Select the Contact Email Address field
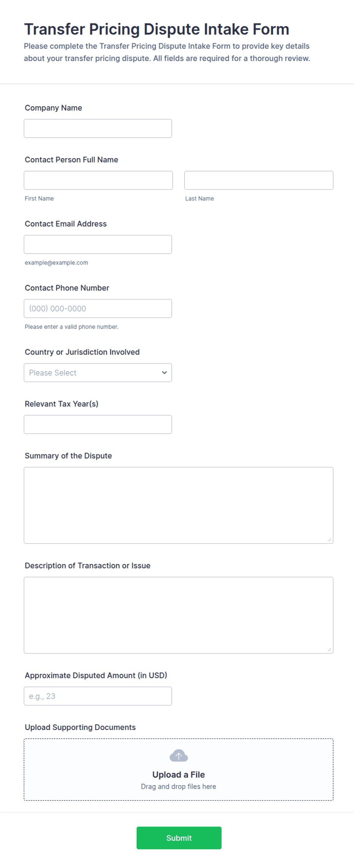 98,244
